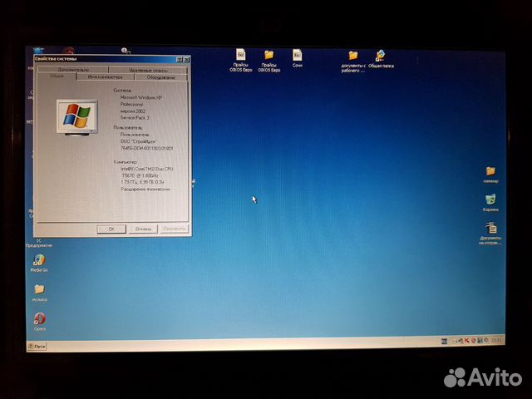
Task: Switch to the Удаленные сеансы tab
Action: pos(148,70)
